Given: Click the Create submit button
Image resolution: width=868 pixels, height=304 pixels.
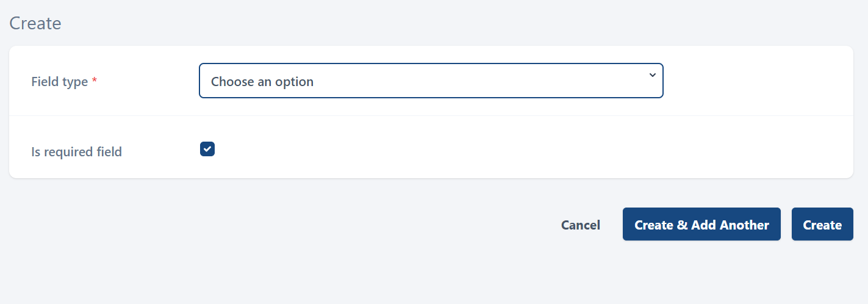Looking at the screenshot, I should tap(822, 225).
